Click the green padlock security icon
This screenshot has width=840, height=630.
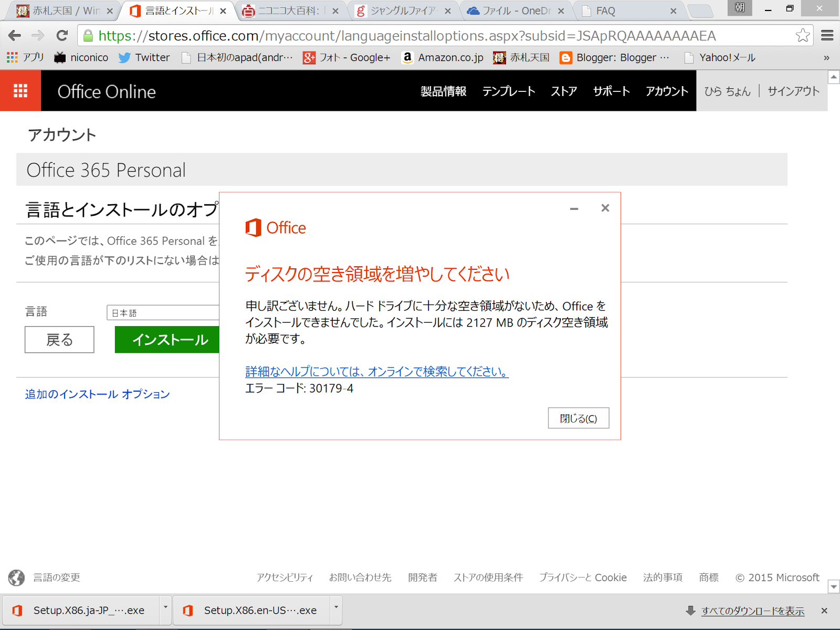click(x=88, y=36)
